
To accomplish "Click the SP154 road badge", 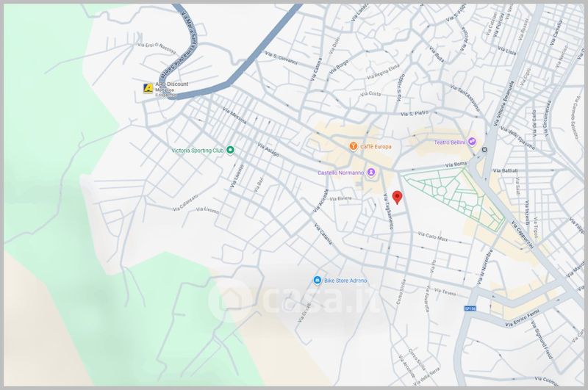I will [x=472, y=309].
